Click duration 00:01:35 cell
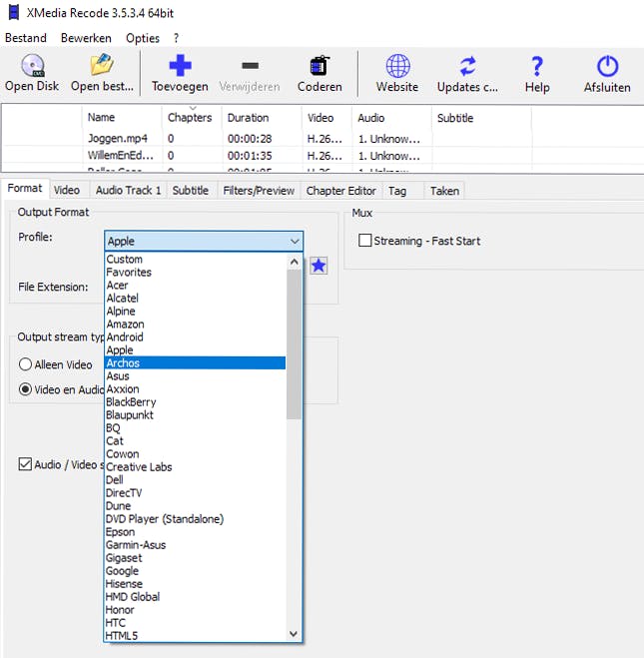The height and width of the screenshot is (658, 644). coord(250,156)
